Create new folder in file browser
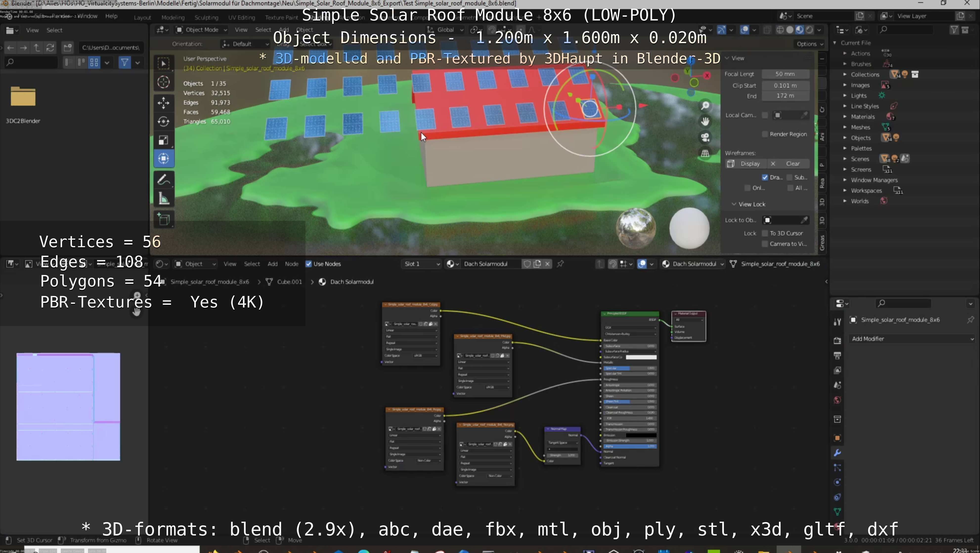 coord(68,47)
